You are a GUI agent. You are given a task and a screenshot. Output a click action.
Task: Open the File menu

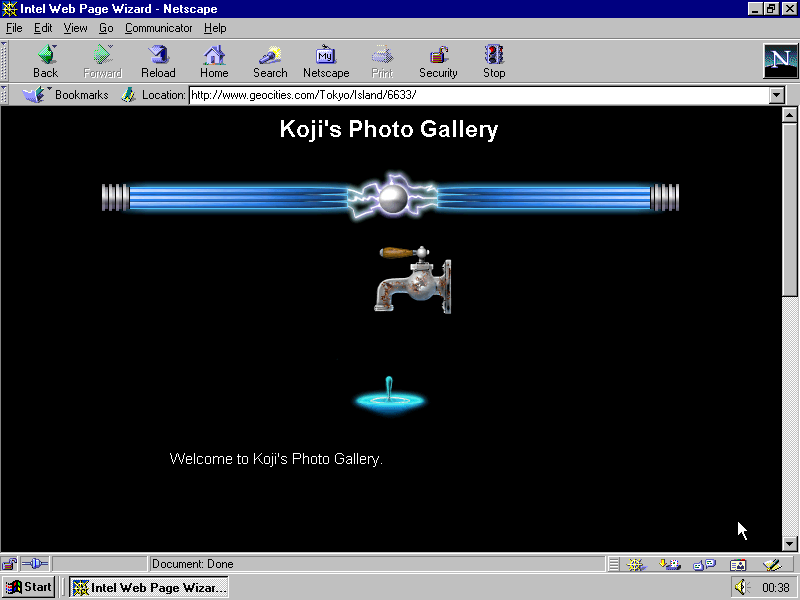[x=14, y=28]
